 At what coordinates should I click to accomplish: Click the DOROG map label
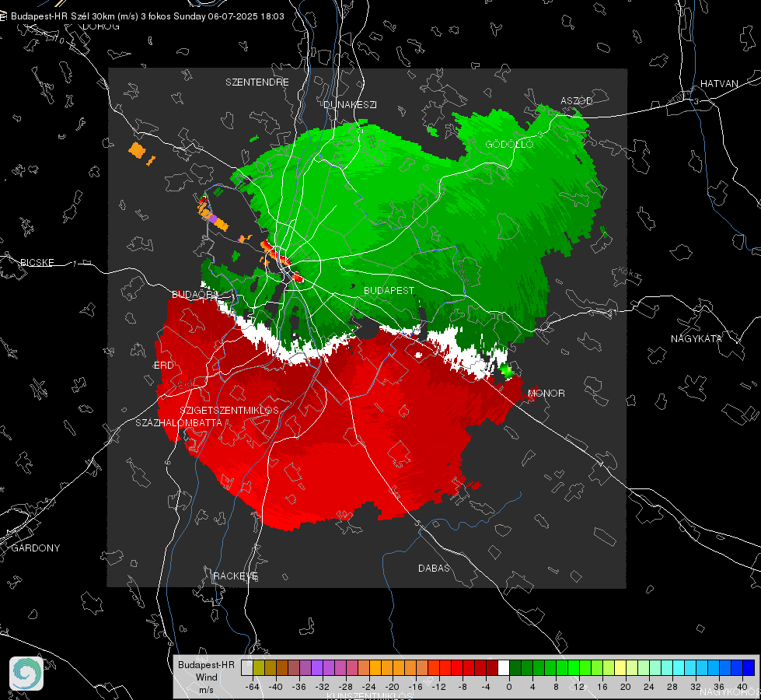click(101, 26)
